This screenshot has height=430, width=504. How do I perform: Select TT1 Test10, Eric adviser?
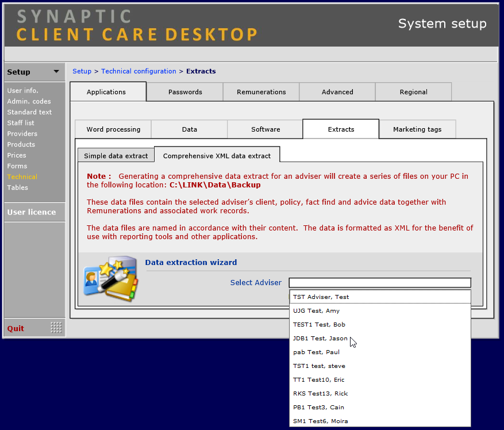coord(380,380)
